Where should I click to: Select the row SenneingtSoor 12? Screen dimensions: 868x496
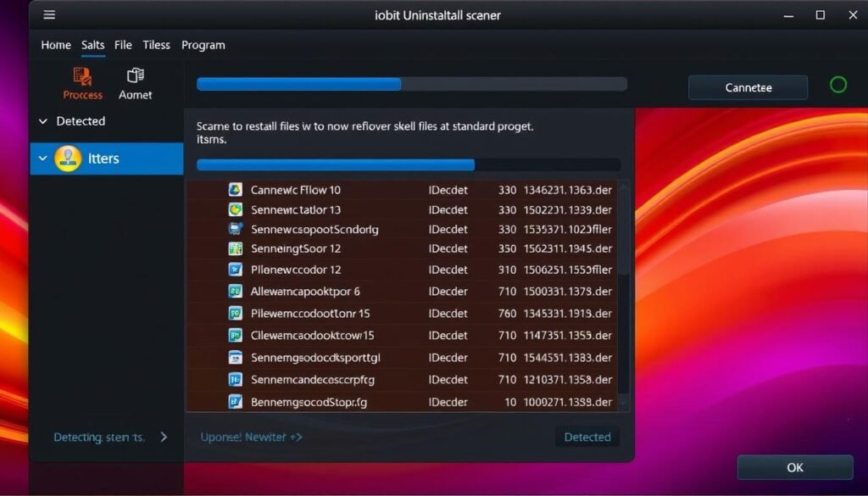[402, 248]
